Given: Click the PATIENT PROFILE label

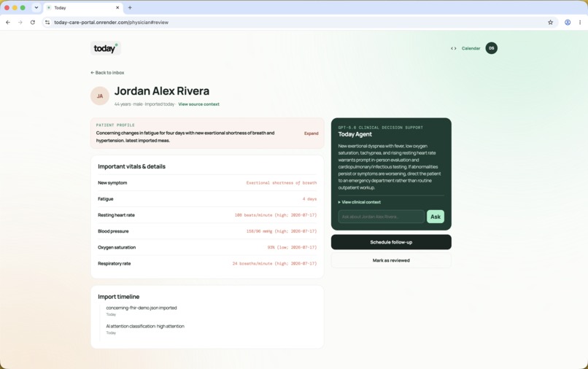Looking at the screenshot, I should pos(115,125).
